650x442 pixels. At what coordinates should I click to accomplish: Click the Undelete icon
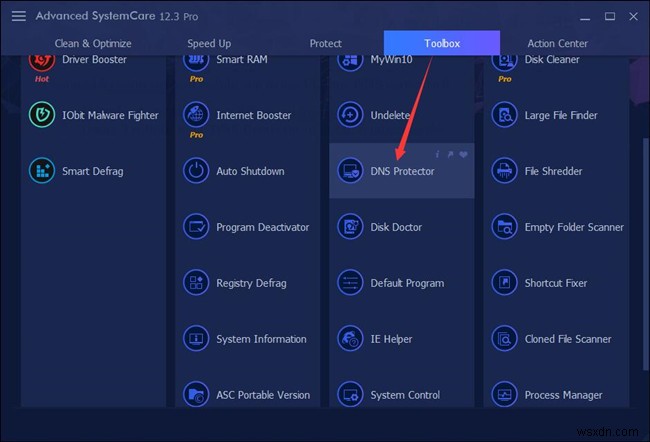[x=350, y=114]
